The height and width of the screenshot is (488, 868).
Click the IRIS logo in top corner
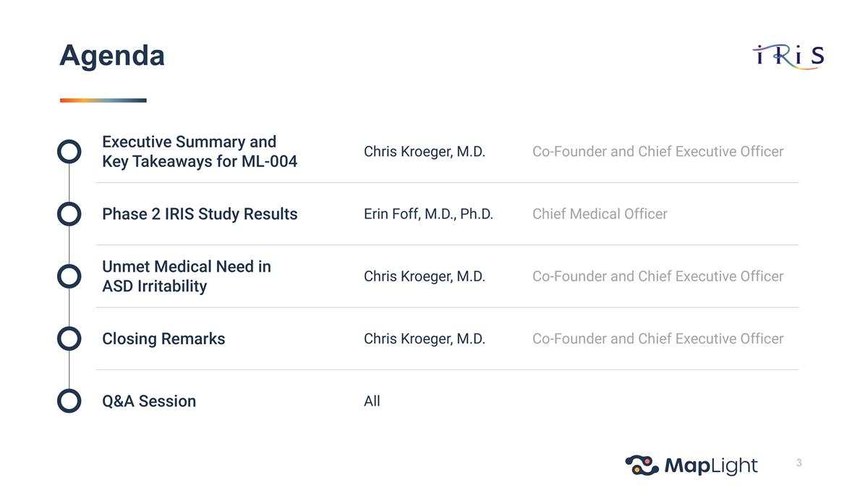788,56
